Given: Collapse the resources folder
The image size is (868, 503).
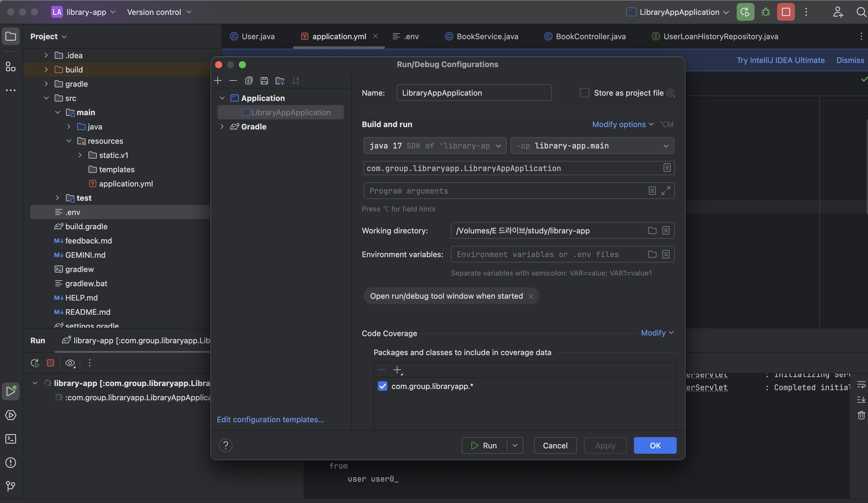Looking at the screenshot, I should coord(69,141).
